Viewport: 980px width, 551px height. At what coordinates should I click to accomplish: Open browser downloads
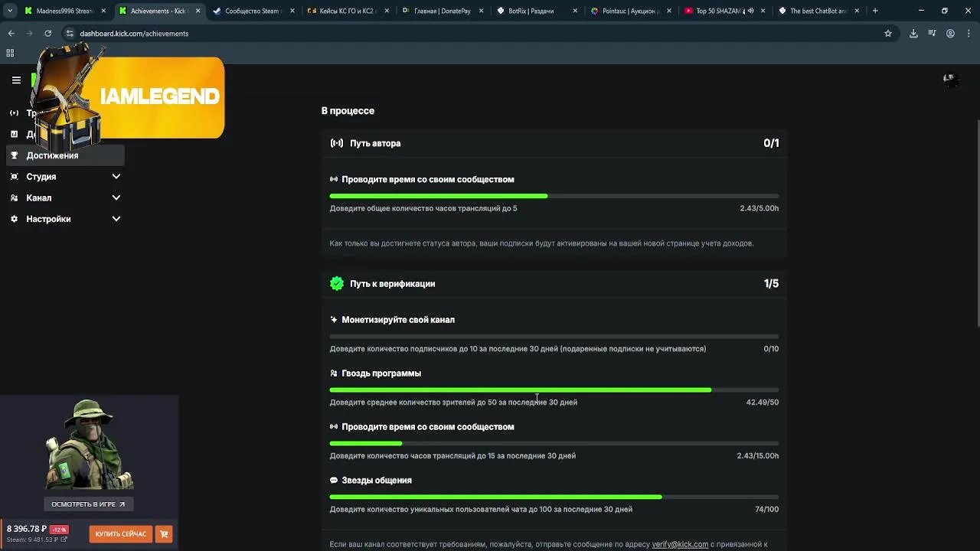913,34
